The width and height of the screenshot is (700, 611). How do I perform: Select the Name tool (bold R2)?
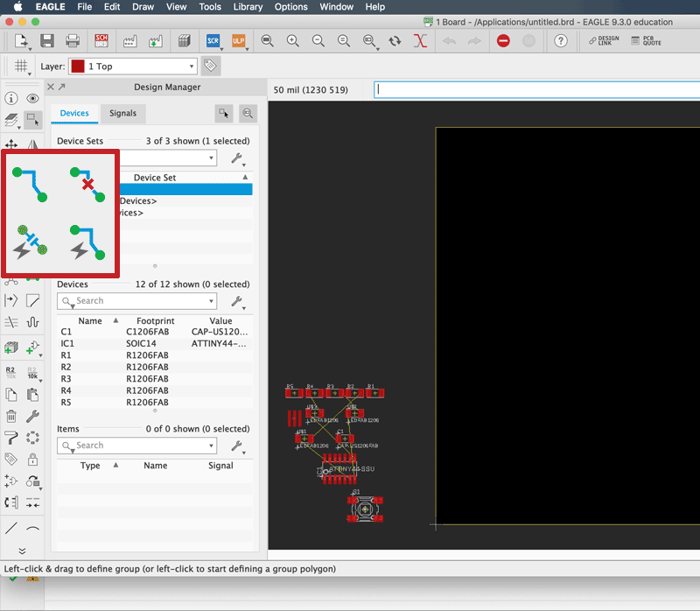pos(11,372)
